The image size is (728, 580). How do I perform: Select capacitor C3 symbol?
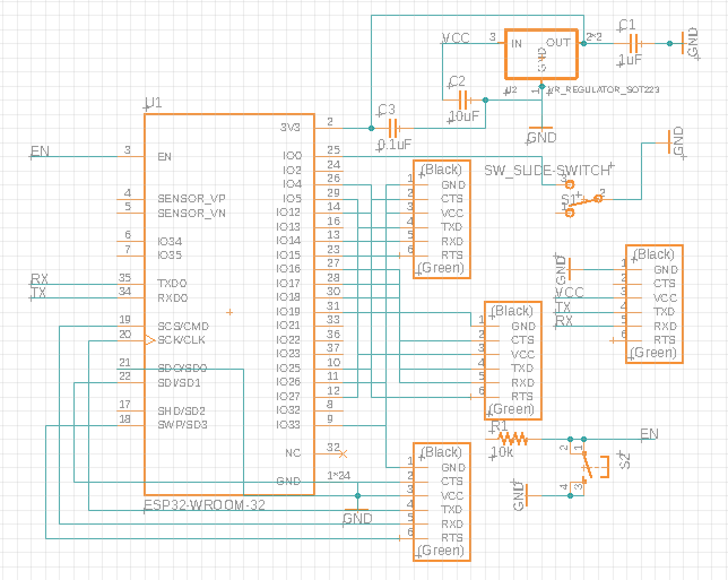394,128
